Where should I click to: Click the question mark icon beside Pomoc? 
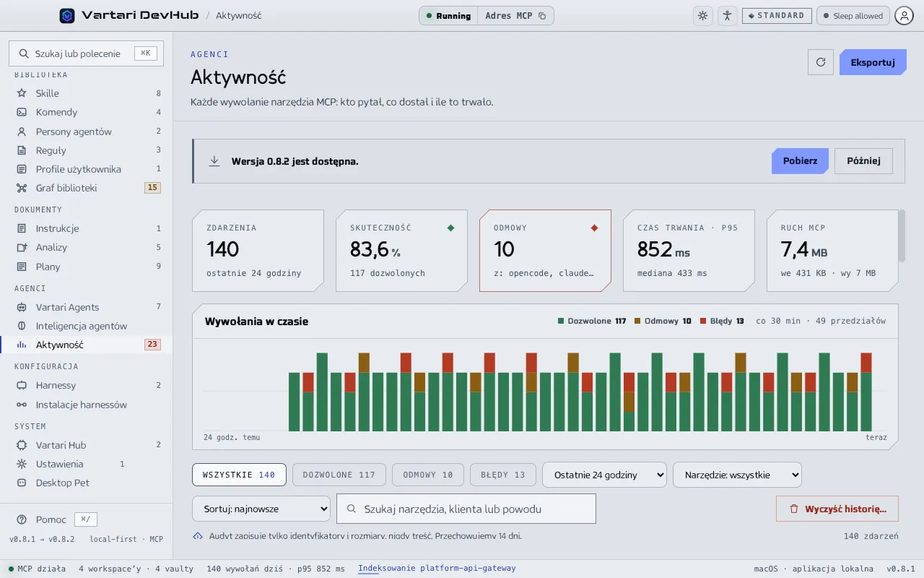(22, 519)
